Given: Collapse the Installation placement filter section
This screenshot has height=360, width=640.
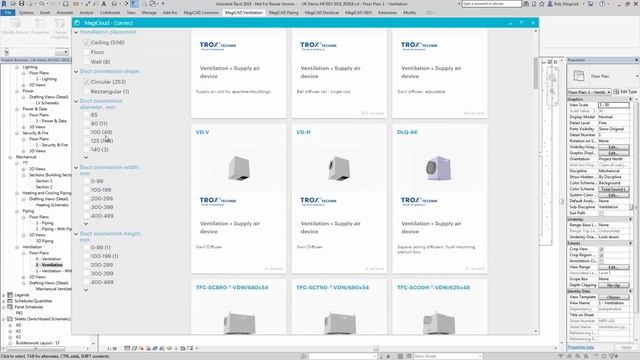Looking at the screenshot, I should tap(76, 32).
